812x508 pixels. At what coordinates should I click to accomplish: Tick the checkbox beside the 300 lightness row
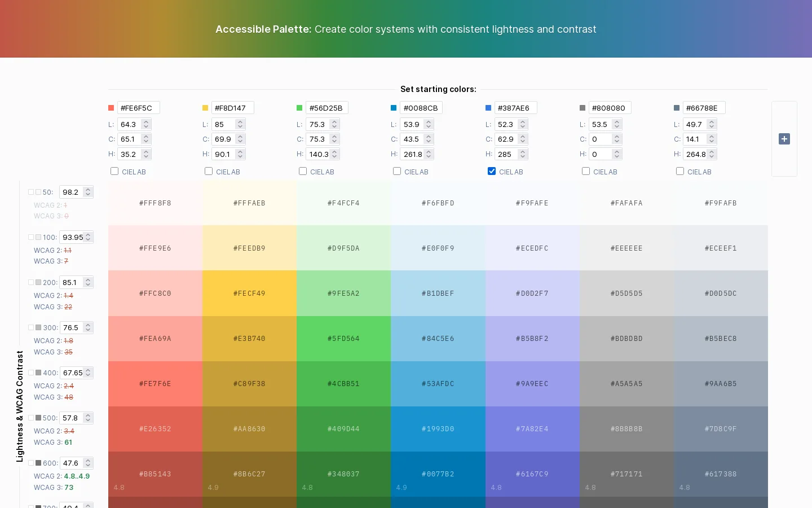click(x=32, y=327)
